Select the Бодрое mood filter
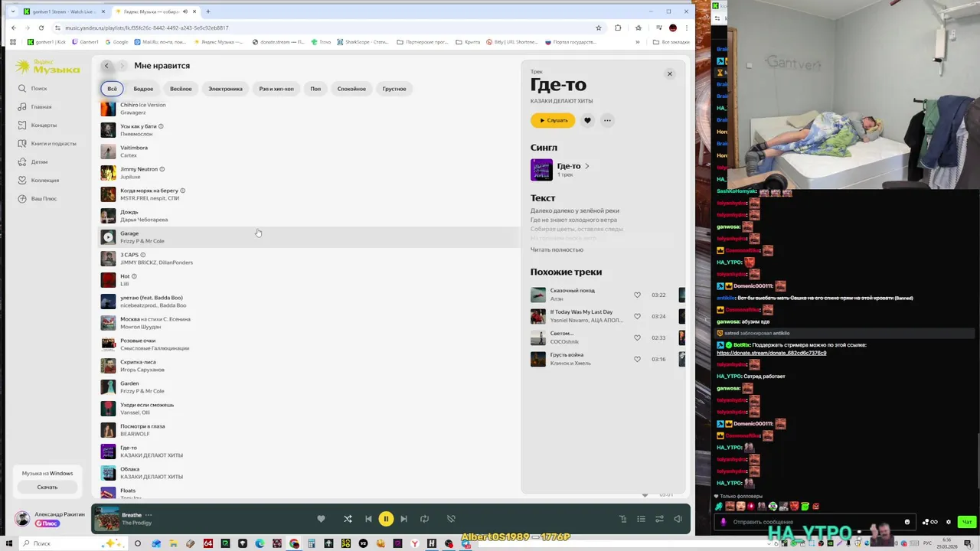 click(x=143, y=89)
